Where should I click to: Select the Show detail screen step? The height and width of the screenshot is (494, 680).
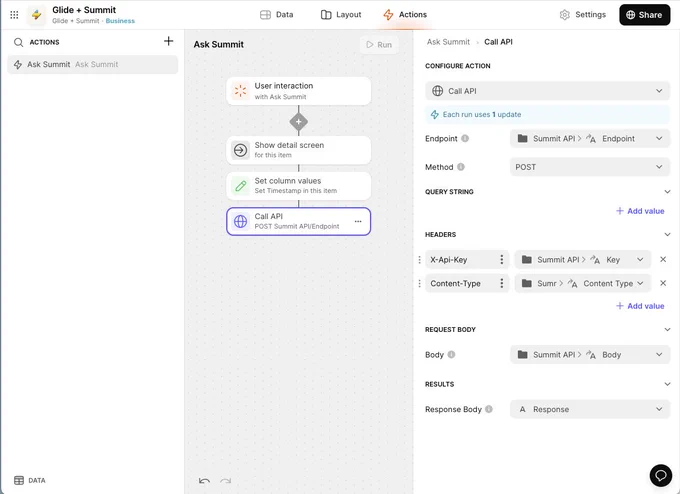pos(298,150)
